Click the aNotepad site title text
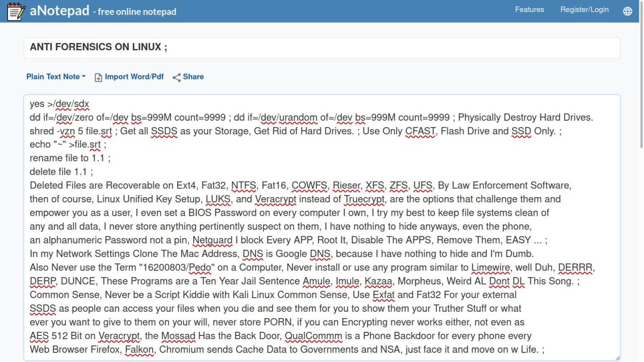644x362 pixels. 59,11
